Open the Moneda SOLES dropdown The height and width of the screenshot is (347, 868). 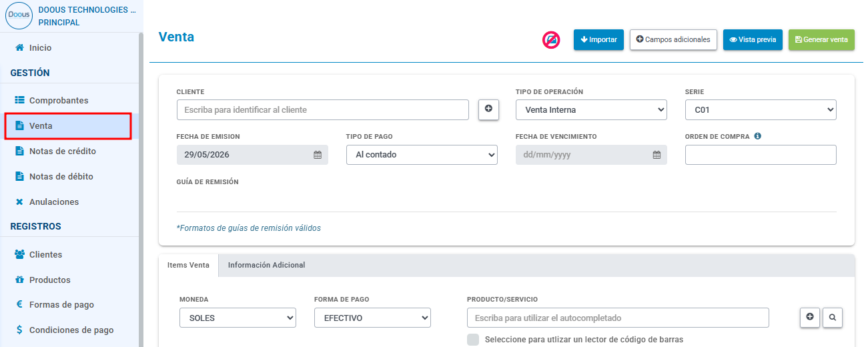point(238,318)
